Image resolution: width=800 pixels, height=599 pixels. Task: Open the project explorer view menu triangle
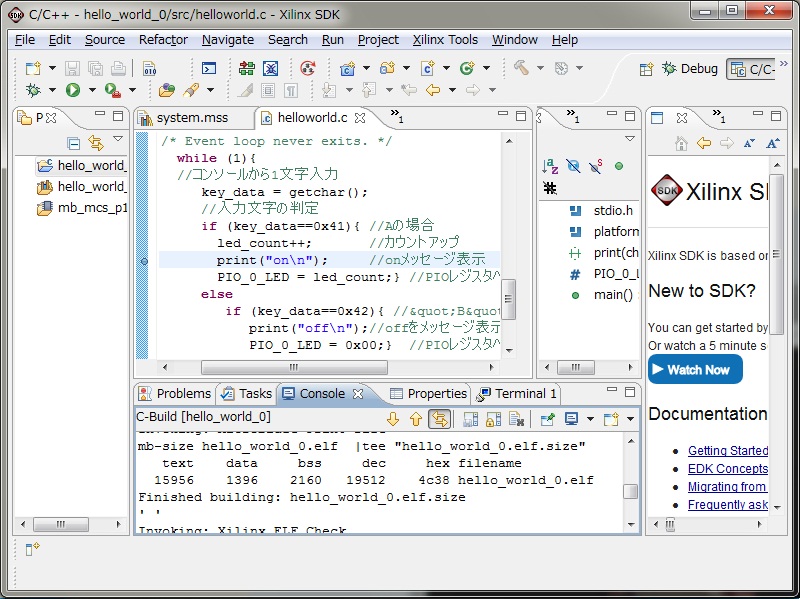[x=118, y=138]
